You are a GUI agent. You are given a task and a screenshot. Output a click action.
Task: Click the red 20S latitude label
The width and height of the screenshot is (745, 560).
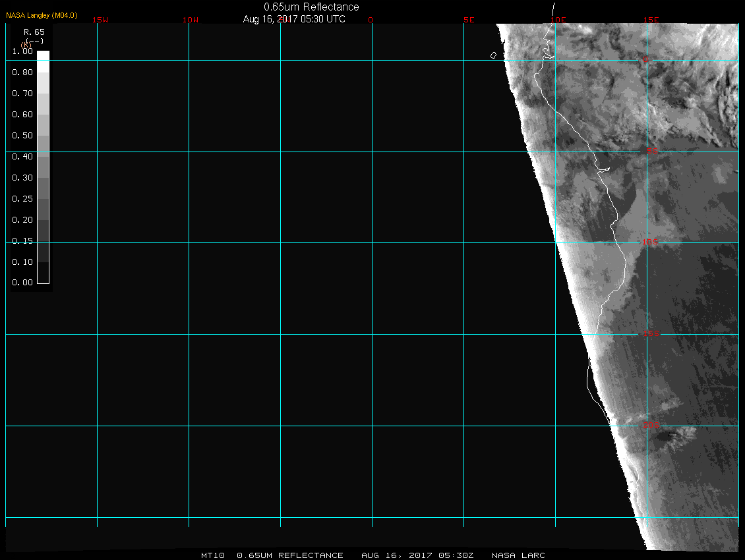651,426
